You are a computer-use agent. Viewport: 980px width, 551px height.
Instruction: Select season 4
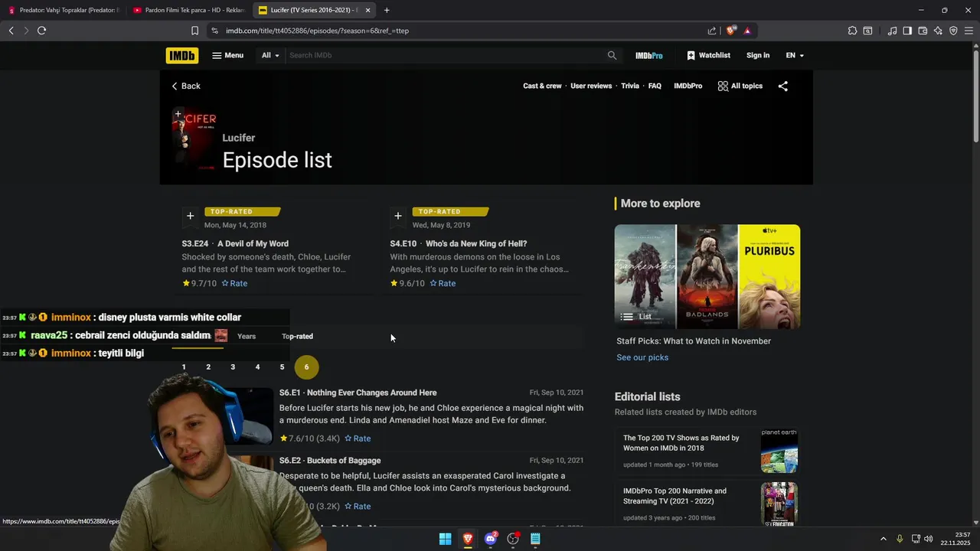(257, 367)
